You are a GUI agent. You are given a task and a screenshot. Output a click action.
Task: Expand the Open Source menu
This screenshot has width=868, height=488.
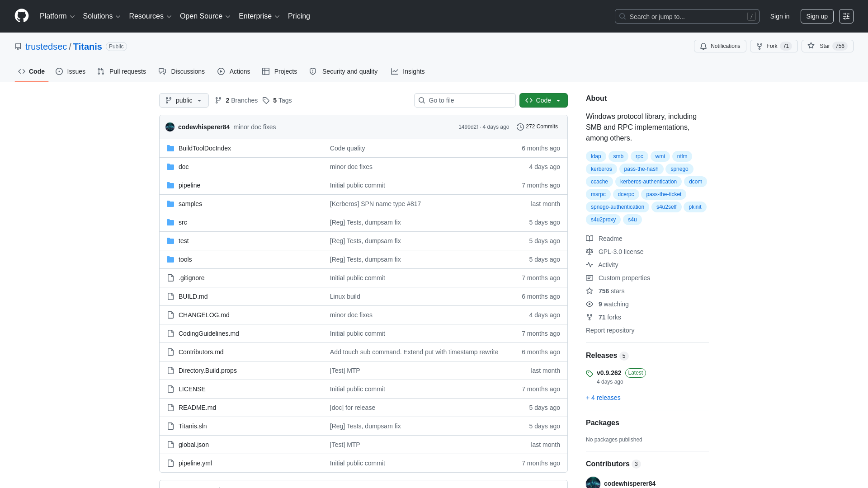pyautogui.click(x=205, y=16)
